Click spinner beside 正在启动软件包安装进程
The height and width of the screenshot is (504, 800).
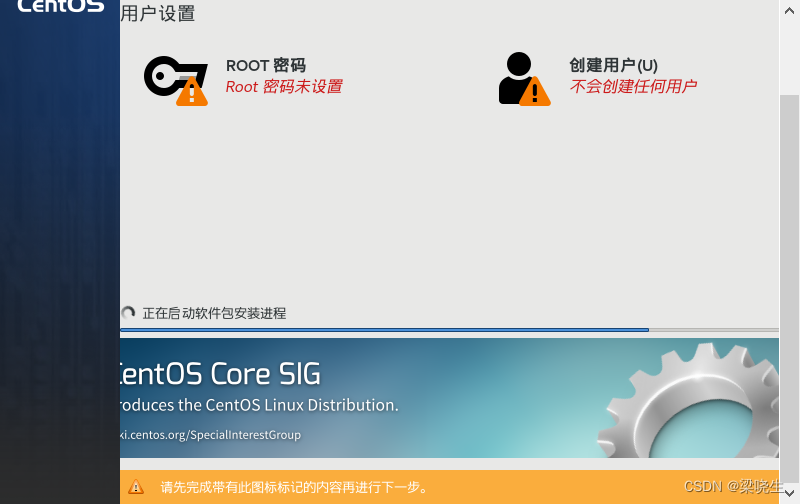point(128,313)
